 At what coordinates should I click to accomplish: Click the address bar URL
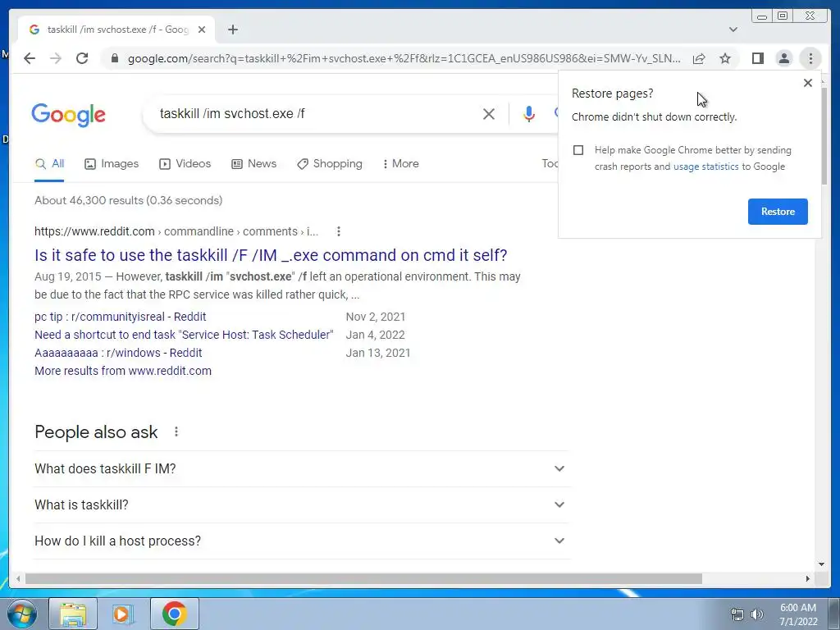pyautogui.click(x=404, y=58)
